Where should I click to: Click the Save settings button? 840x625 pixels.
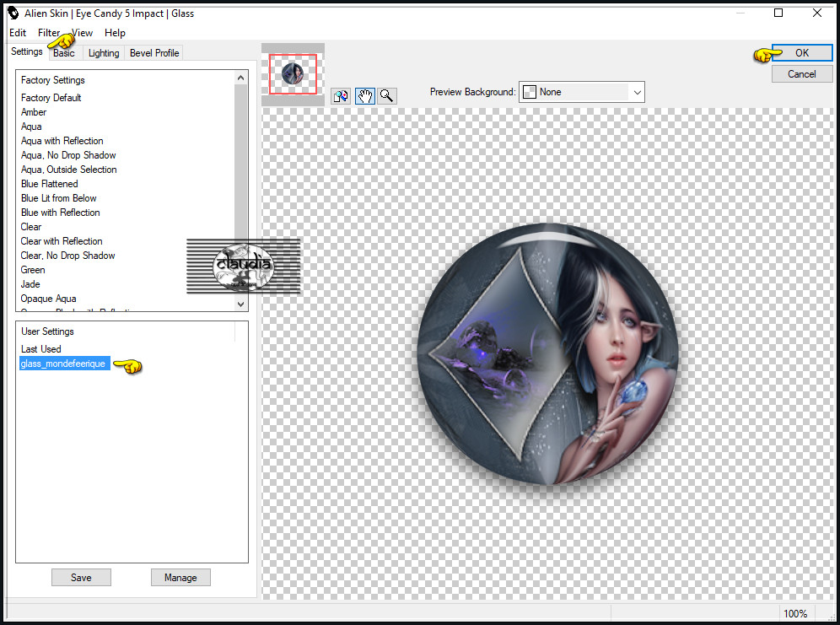pyautogui.click(x=81, y=577)
